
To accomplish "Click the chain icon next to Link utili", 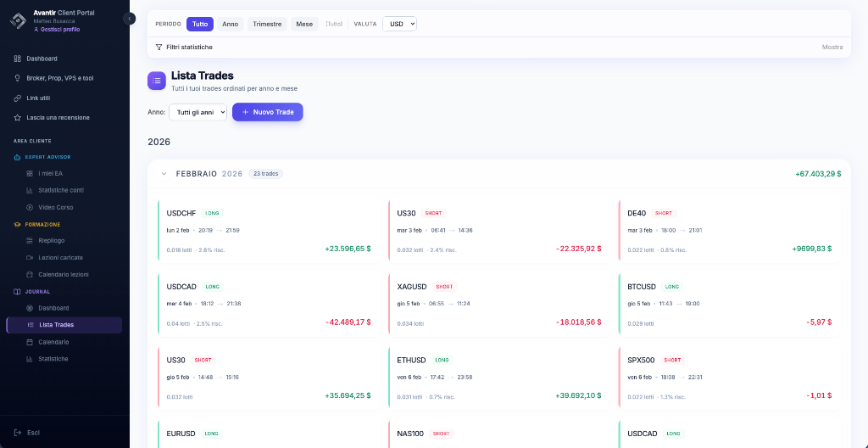I will [17, 98].
